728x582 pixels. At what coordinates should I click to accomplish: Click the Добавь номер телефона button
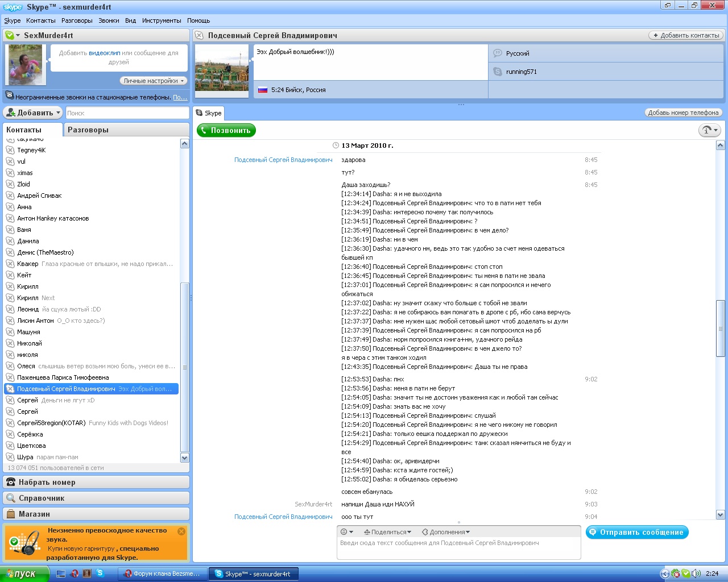point(683,113)
